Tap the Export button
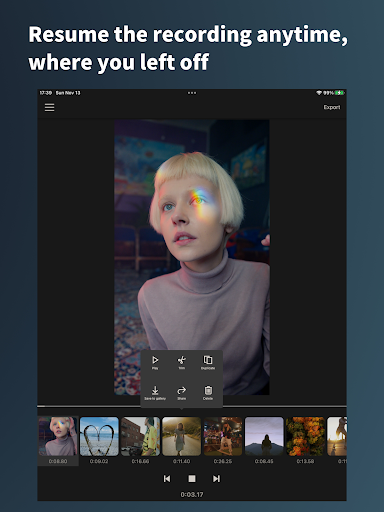The width and height of the screenshot is (384, 512). click(332, 107)
